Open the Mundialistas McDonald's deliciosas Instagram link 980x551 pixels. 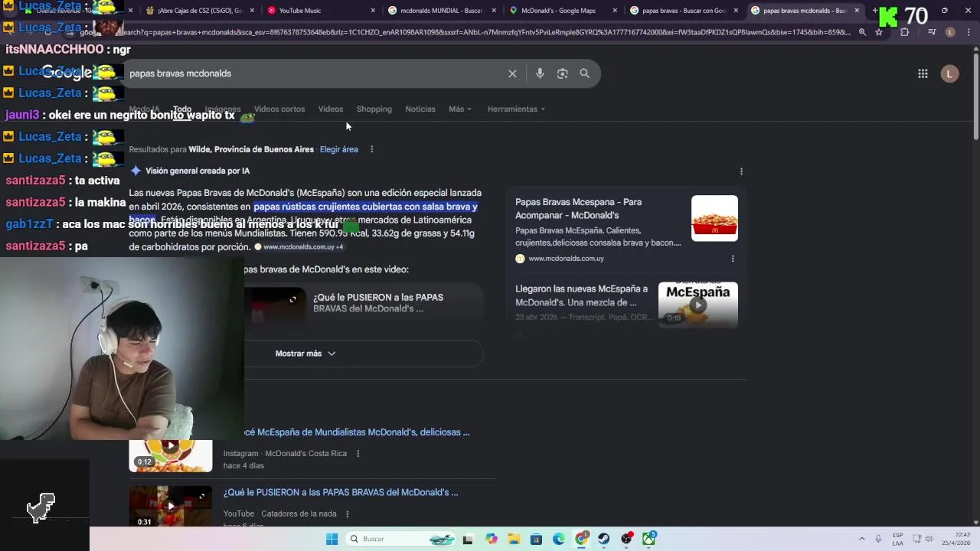[x=357, y=432]
